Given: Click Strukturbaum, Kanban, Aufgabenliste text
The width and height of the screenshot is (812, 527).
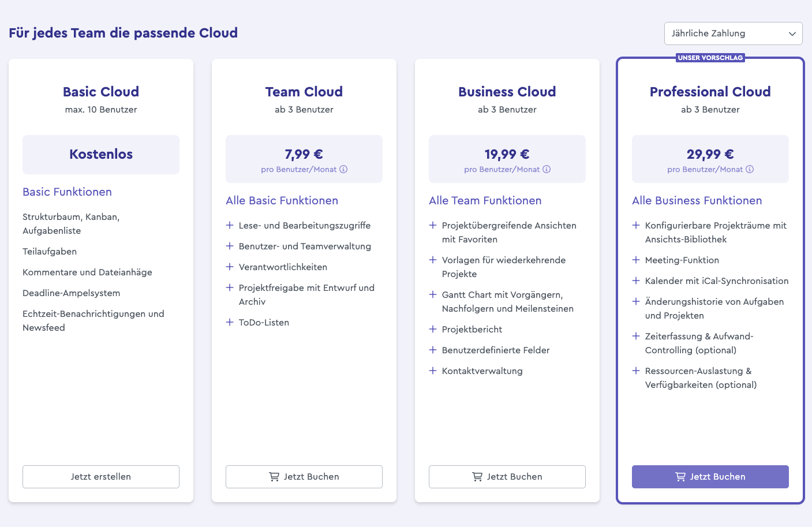Looking at the screenshot, I should (71, 224).
